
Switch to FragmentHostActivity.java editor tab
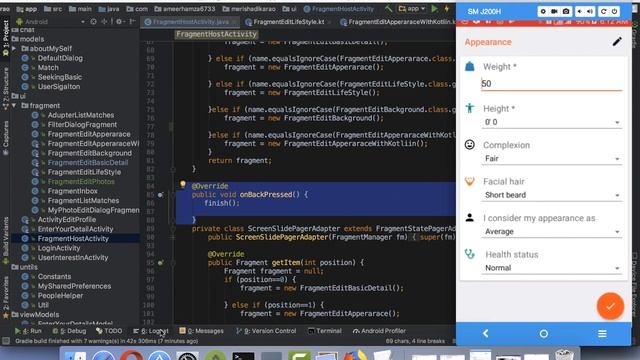pos(190,22)
